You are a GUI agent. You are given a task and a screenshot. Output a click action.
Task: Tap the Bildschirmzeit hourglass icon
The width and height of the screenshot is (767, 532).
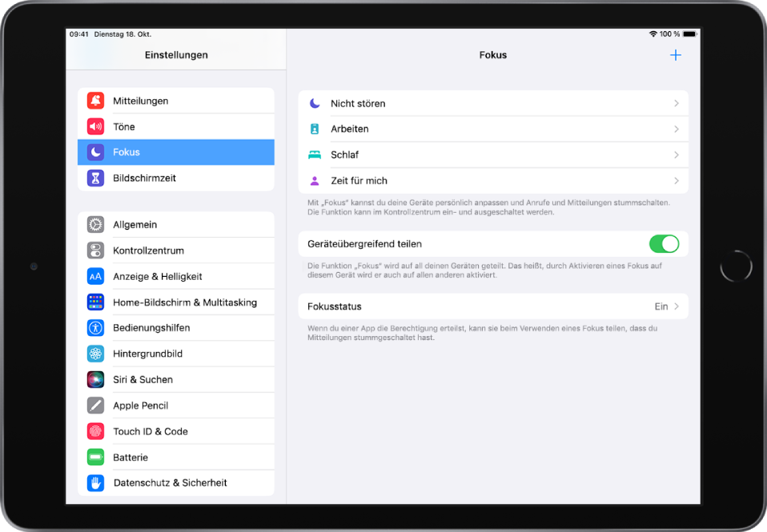tap(96, 178)
